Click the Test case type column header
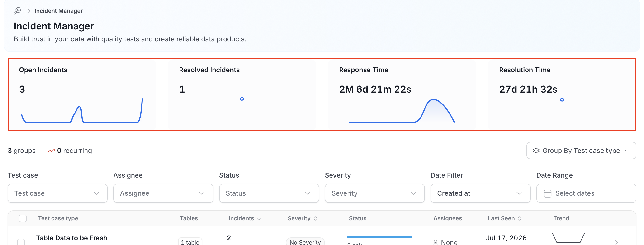This screenshot has width=644, height=245. point(58,218)
